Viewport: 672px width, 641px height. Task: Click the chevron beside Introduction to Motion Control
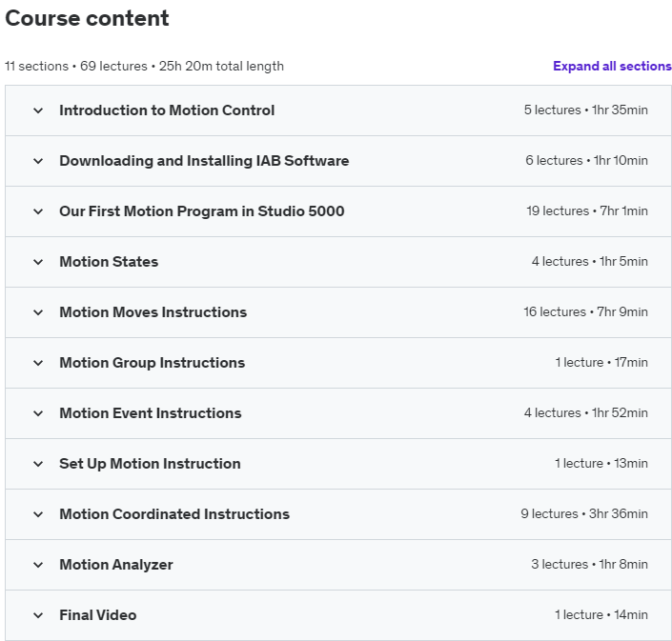pyautogui.click(x=38, y=110)
